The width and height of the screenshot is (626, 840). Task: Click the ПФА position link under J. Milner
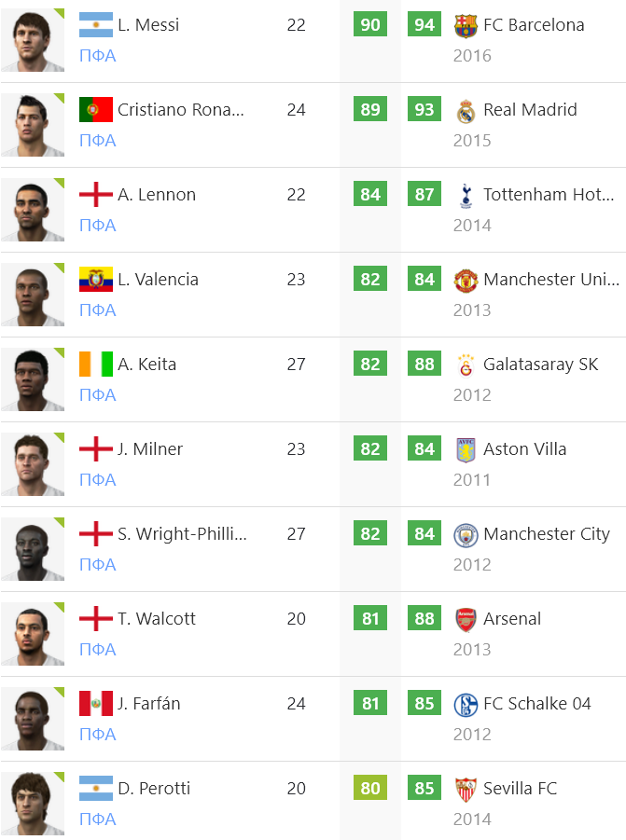pyautogui.click(x=98, y=480)
